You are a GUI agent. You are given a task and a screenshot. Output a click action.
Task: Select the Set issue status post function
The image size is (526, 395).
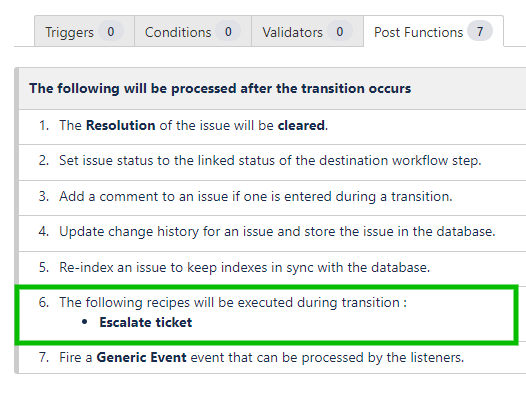click(x=272, y=162)
